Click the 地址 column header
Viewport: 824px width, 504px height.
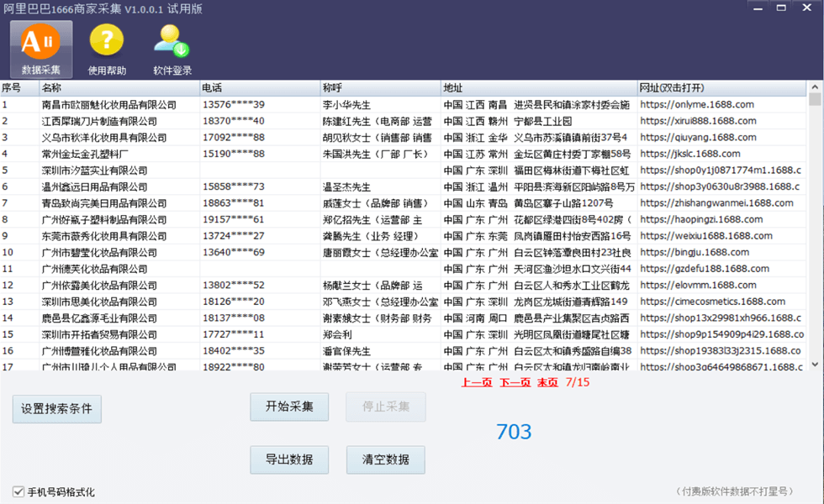[539, 88]
